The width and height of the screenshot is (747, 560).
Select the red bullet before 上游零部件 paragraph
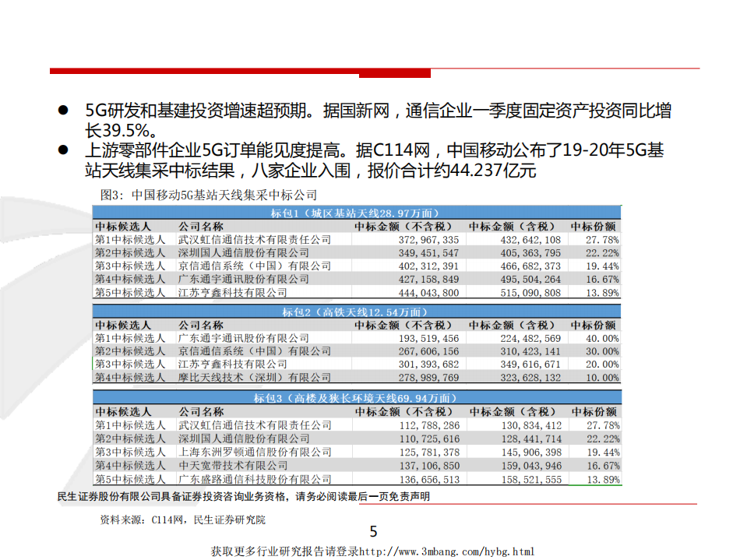(63, 147)
